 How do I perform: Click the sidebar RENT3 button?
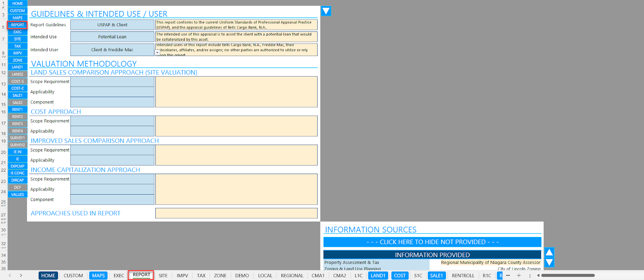point(17,124)
